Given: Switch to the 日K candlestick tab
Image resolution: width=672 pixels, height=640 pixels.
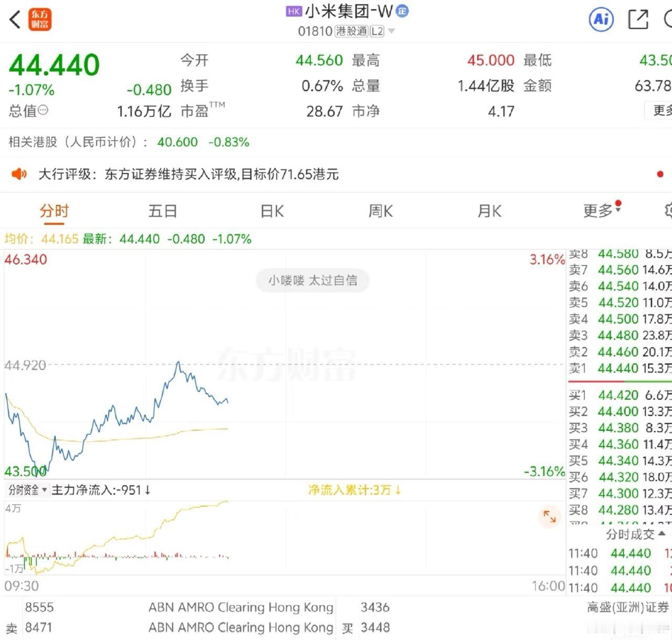Looking at the screenshot, I should (271, 211).
